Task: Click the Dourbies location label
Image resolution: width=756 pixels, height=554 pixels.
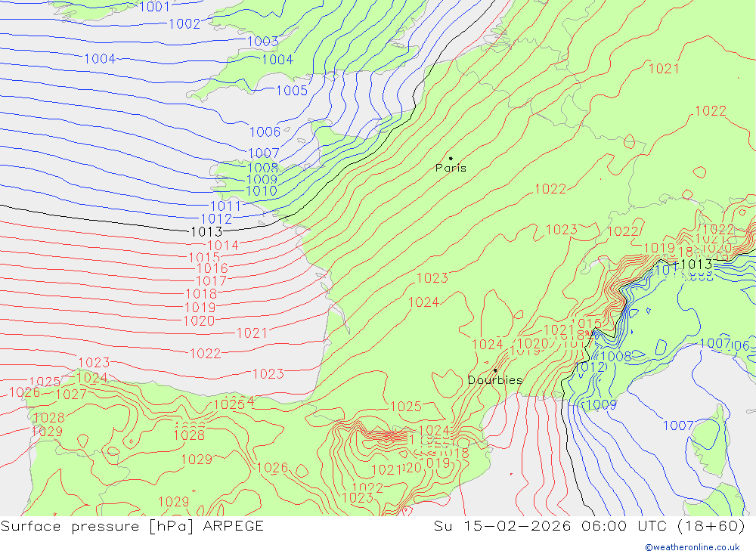Action: click(495, 380)
